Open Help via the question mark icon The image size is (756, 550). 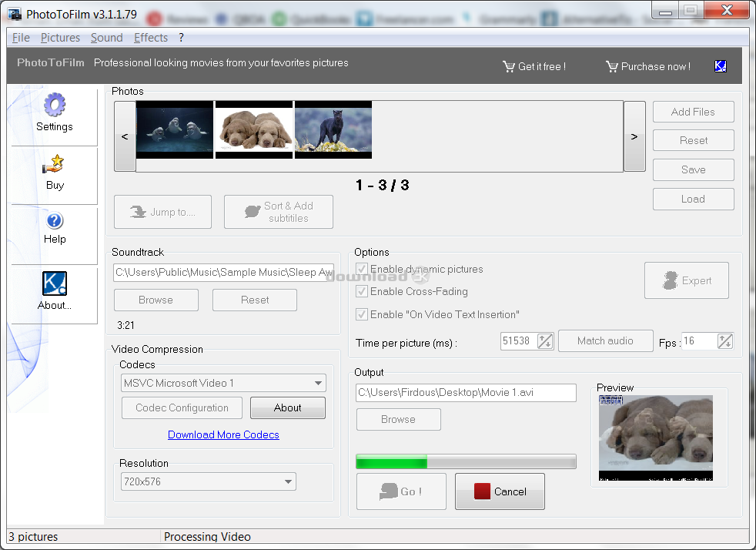tap(55, 220)
